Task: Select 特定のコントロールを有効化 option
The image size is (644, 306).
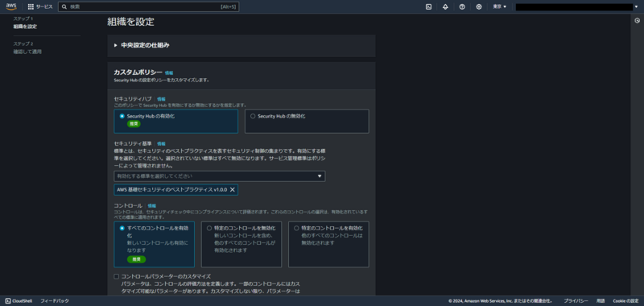Action: [328, 244]
